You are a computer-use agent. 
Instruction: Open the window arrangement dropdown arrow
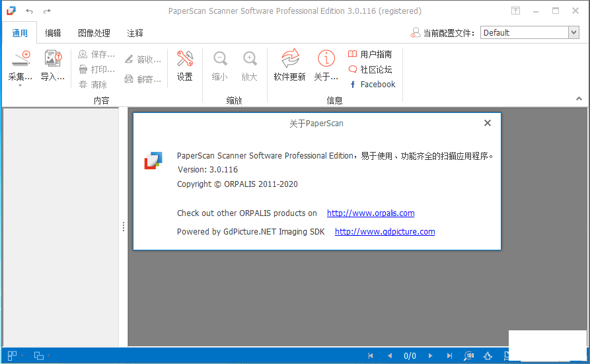tap(48, 355)
